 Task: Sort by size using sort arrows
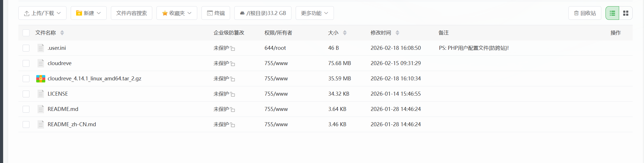click(x=345, y=33)
